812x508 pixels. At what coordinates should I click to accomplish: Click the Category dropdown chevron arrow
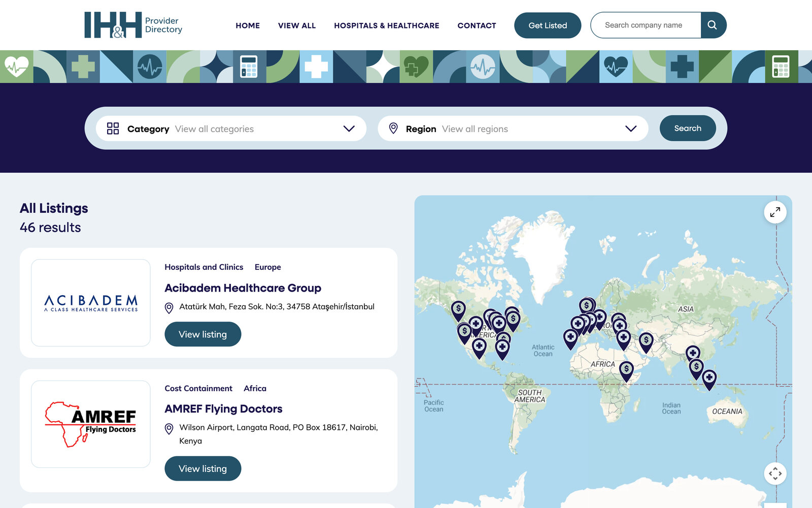[x=349, y=129]
